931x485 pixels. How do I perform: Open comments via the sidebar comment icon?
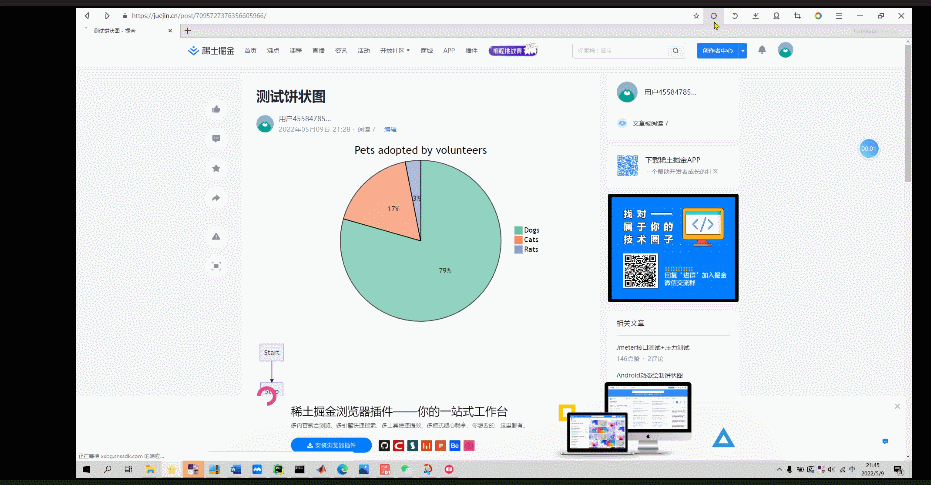[x=216, y=139]
